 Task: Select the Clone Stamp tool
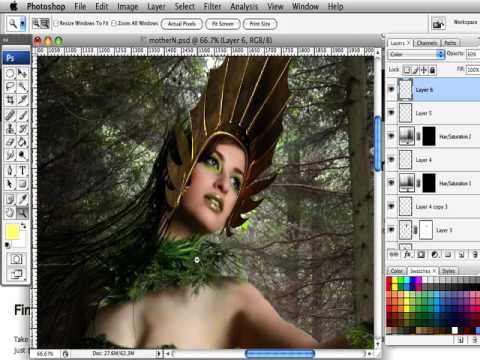(x=10, y=128)
